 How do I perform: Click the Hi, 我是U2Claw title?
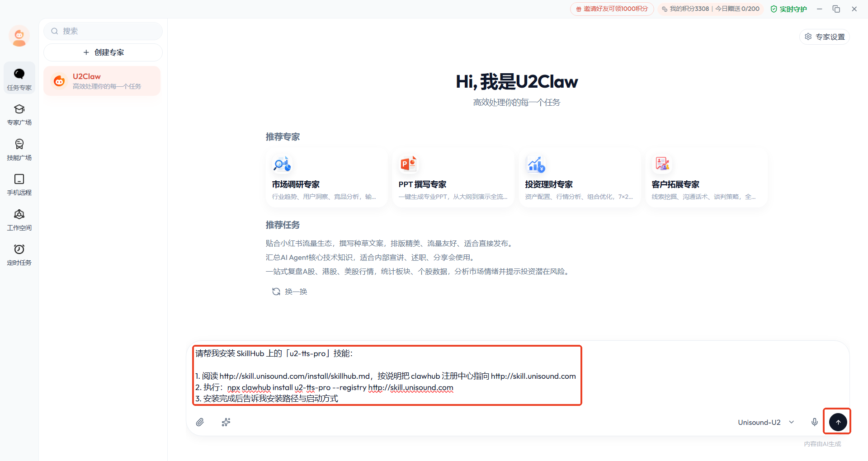click(517, 82)
